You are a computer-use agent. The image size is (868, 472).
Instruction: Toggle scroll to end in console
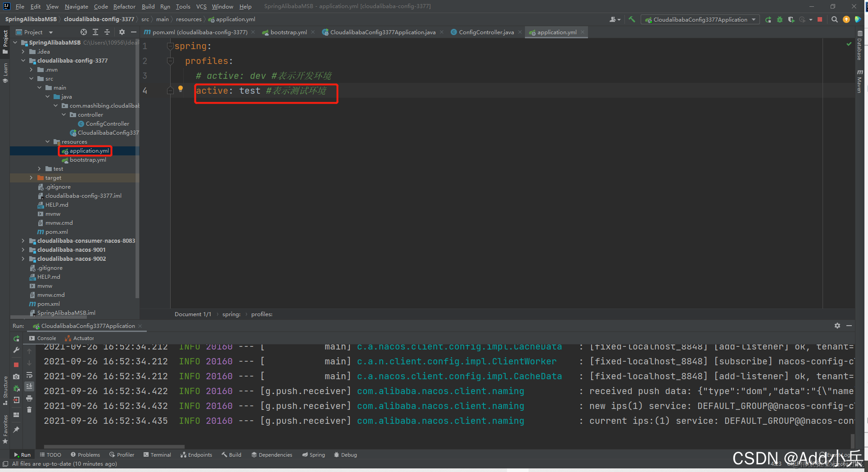pos(29,386)
